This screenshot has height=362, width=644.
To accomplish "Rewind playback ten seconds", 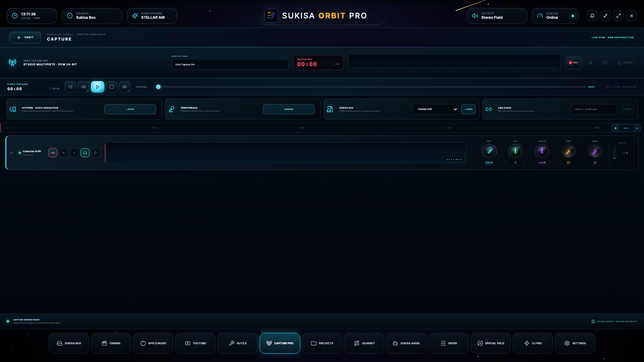I will click(x=84, y=87).
